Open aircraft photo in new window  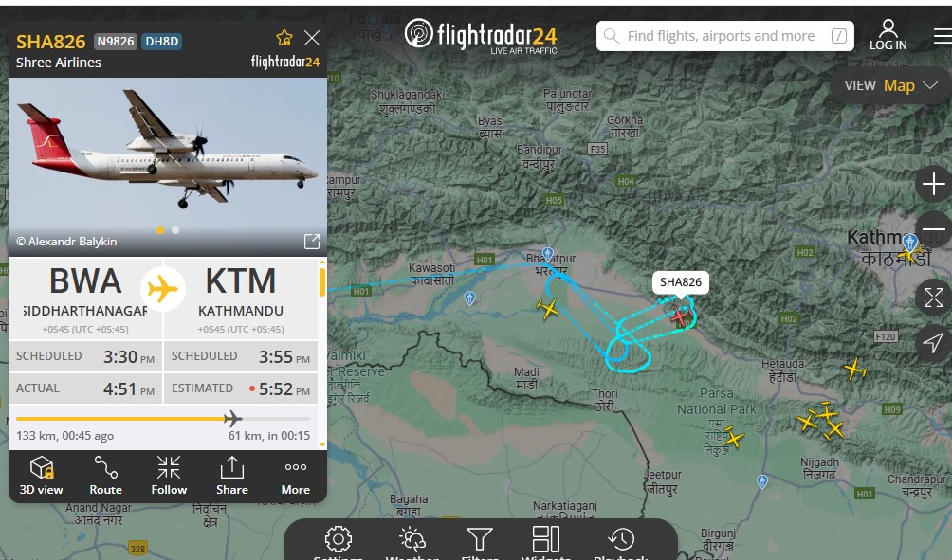(x=311, y=242)
